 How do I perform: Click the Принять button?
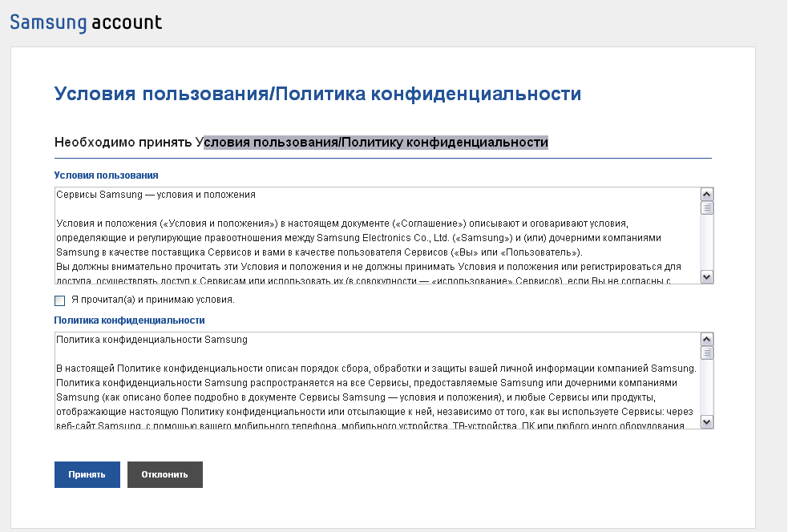coord(87,475)
